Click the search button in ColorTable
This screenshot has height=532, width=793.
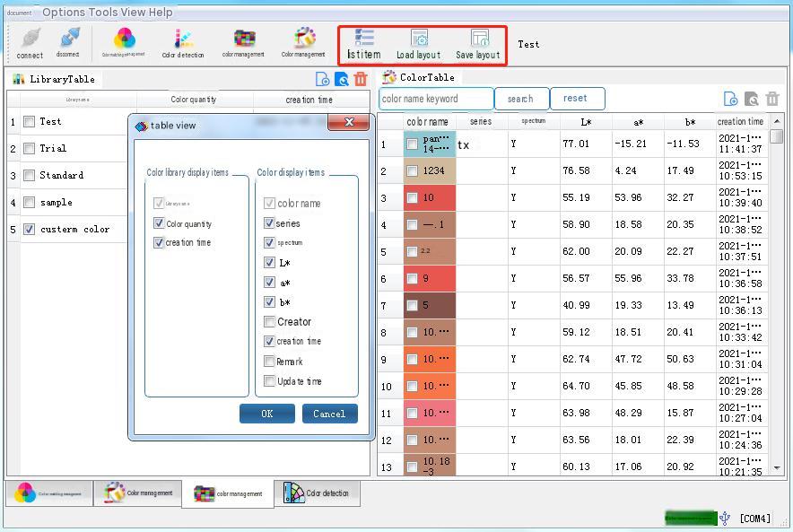[521, 99]
